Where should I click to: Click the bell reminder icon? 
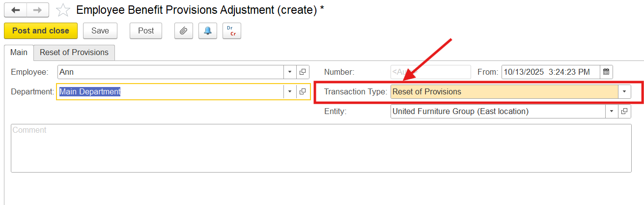coord(208,30)
